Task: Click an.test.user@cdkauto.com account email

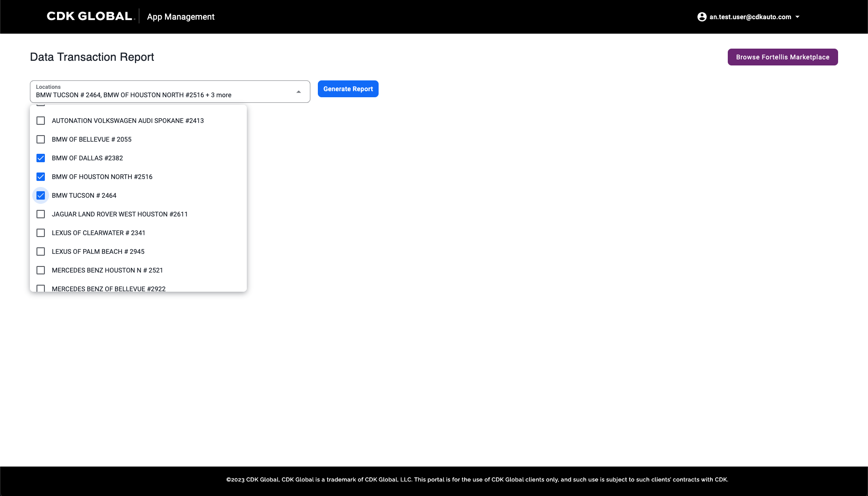Action: coord(750,17)
